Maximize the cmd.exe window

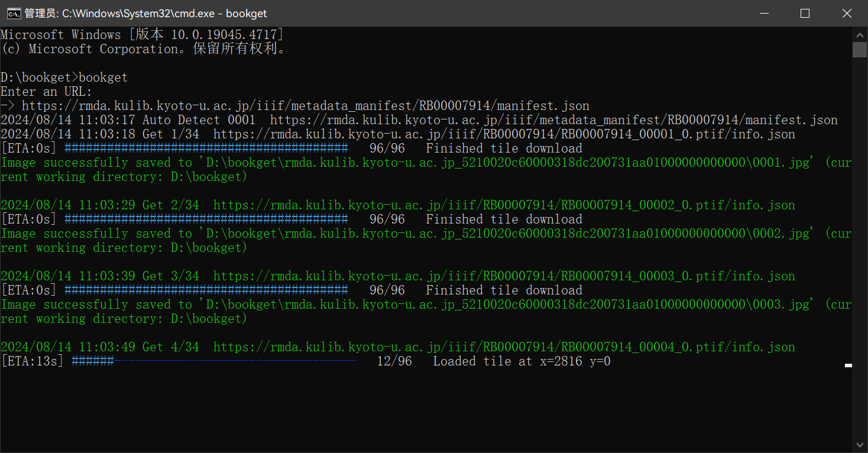(805, 13)
